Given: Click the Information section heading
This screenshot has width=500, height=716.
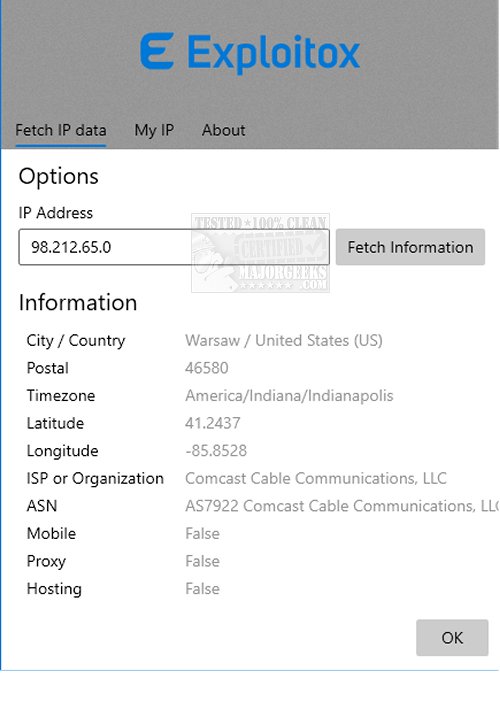Looking at the screenshot, I should (x=78, y=303).
